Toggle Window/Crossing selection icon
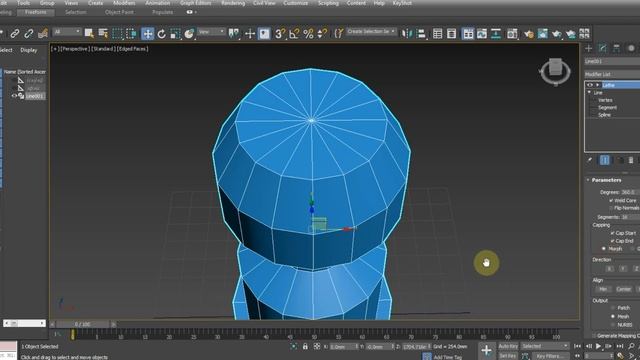Image resolution: width=640 pixels, height=360 pixels. pos(131,33)
